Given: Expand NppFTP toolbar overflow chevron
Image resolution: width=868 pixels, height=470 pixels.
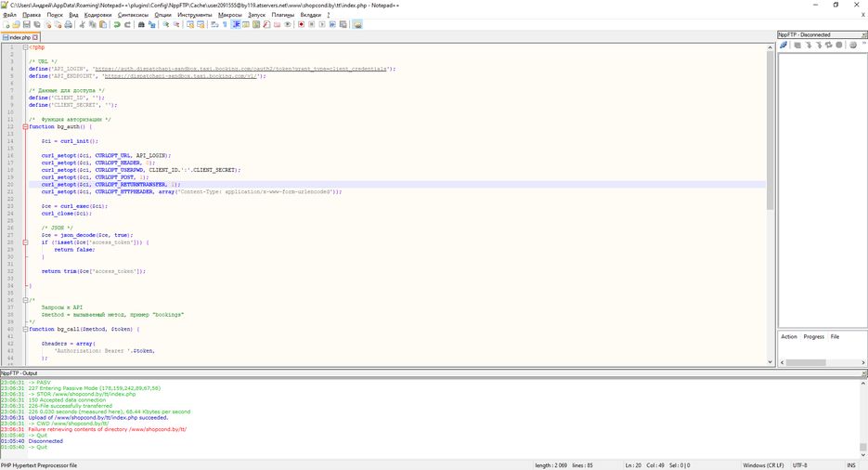Looking at the screenshot, I should 863,45.
